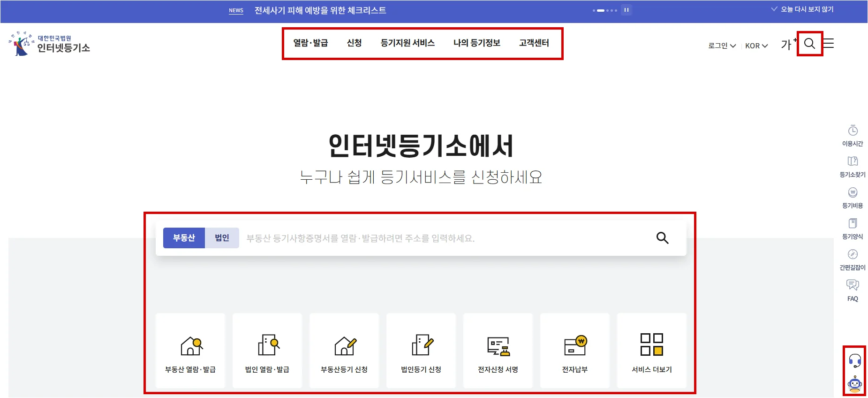Open the 고객센터 menu

pyautogui.click(x=534, y=43)
